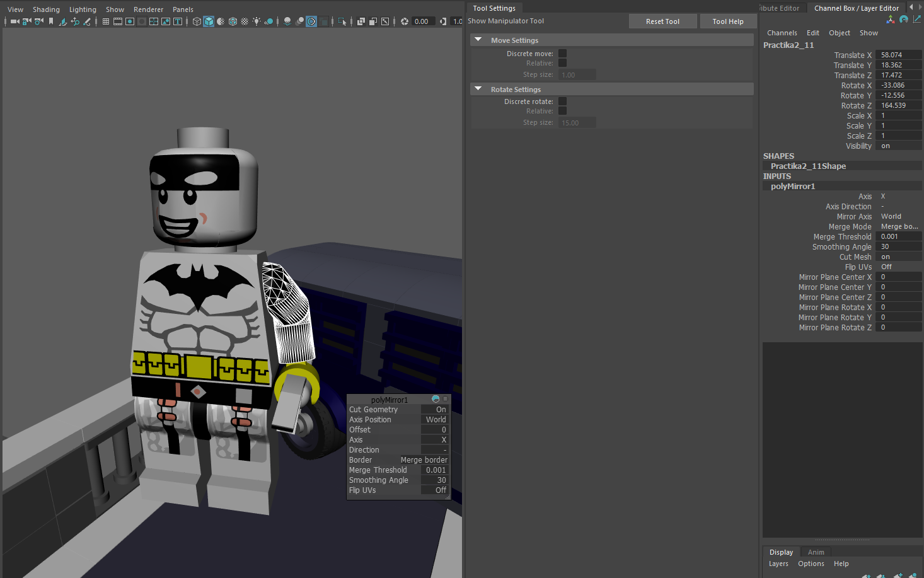Toggle Screen Space Ambient Occlusion icon
Viewport: 924px width, 578px height.
tap(287, 21)
